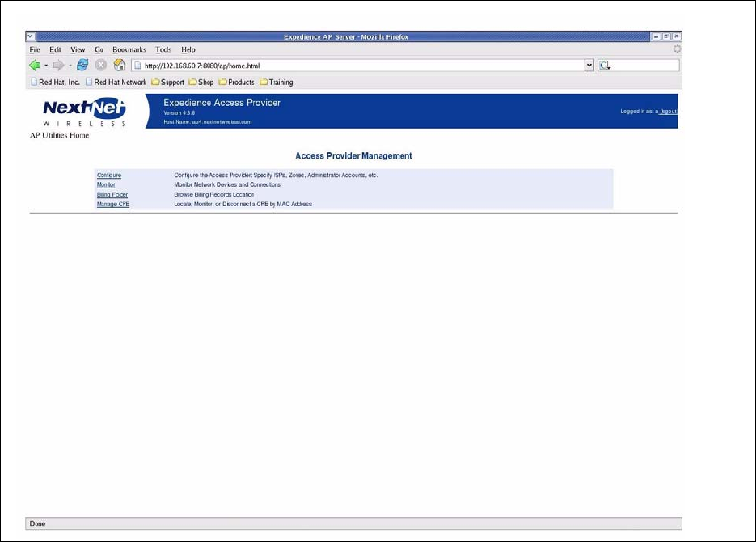
Task: Click the Firefox throbber activity icon
Action: pos(677,49)
